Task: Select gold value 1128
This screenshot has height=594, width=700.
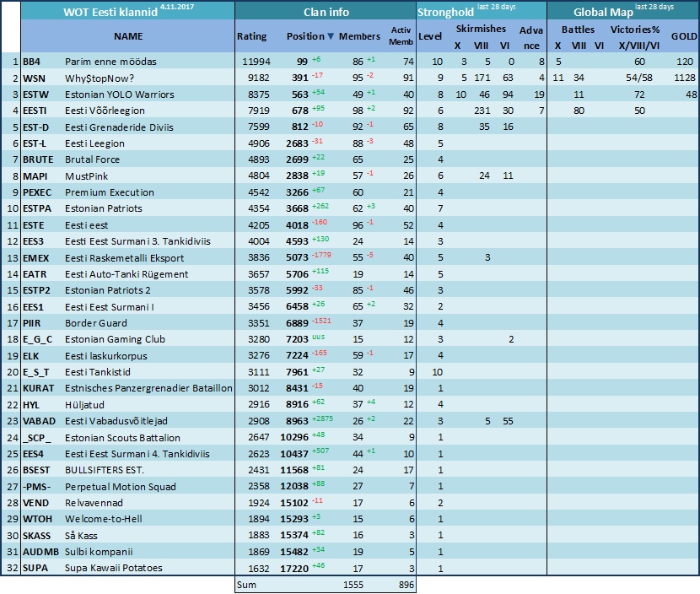Action: pos(685,78)
